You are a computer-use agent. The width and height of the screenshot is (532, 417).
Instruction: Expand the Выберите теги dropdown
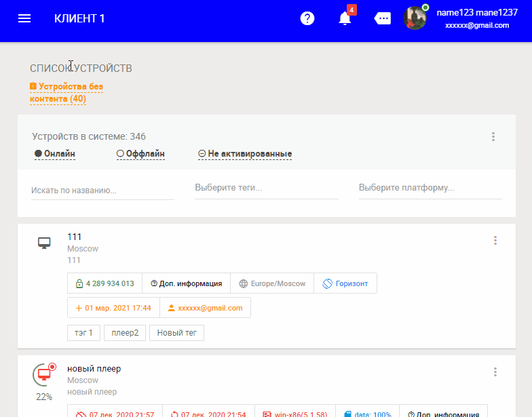(266, 188)
